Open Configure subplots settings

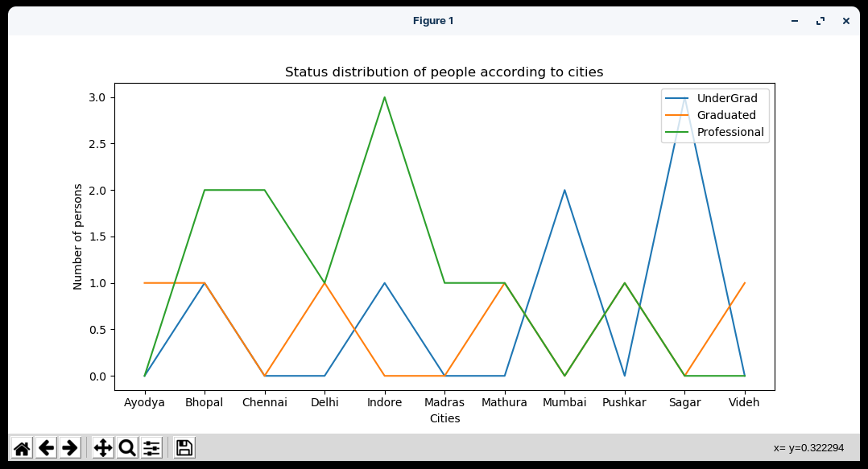151,448
